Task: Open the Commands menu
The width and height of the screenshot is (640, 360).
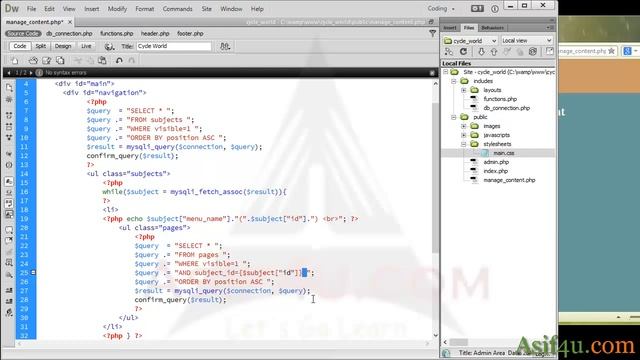Action: coord(177,9)
